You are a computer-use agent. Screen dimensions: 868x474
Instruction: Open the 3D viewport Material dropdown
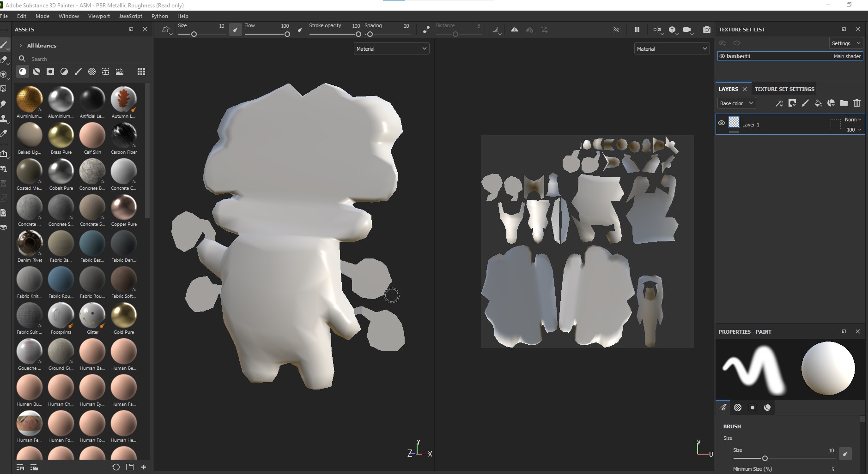point(391,48)
